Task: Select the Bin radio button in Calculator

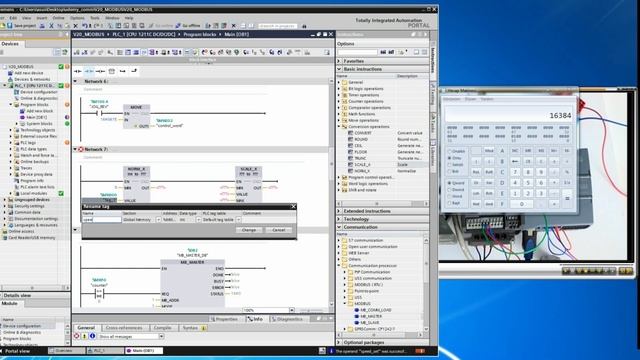Action: [450, 171]
